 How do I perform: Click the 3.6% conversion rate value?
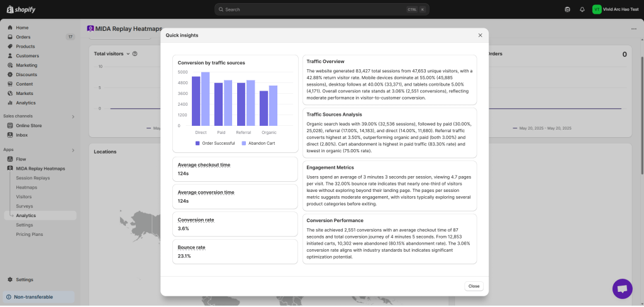(x=183, y=228)
